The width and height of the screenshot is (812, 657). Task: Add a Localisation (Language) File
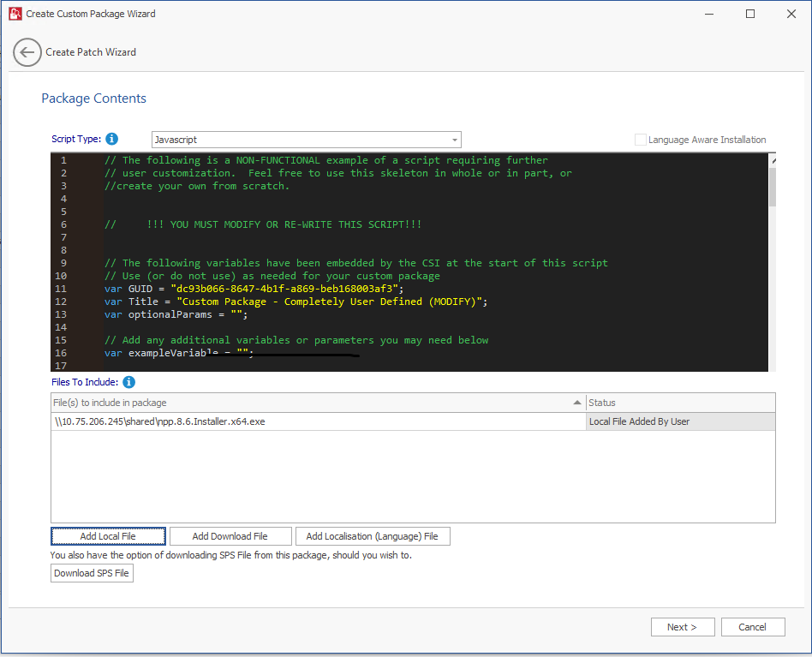click(373, 536)
